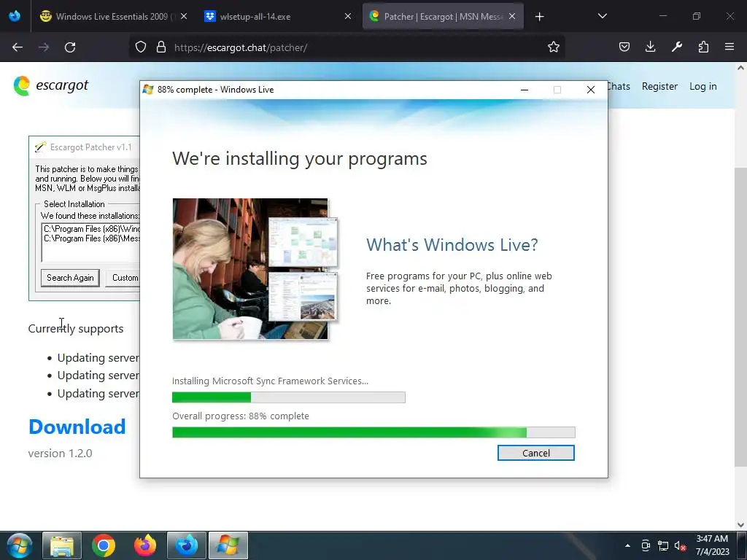This screenshot has width=747, height=560.
Task: Click the page vertical scrollbar
Action: click(740, 316)
